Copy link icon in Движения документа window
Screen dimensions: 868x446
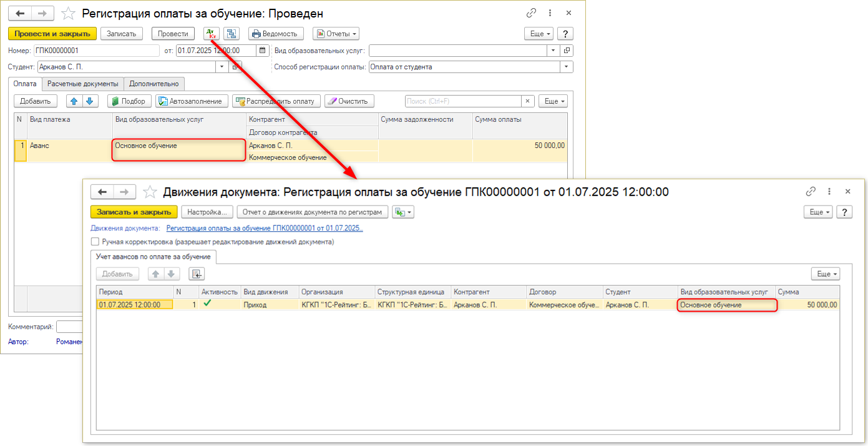pos(811,192)
